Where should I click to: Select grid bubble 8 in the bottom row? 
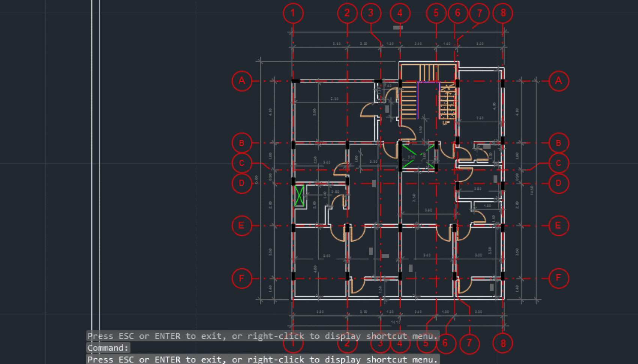click(x=503, y=343)
